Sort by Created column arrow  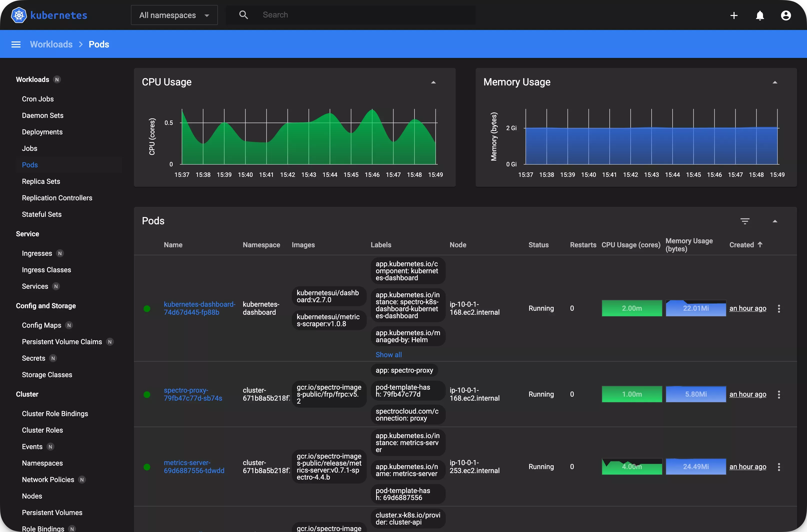(760, 244)
